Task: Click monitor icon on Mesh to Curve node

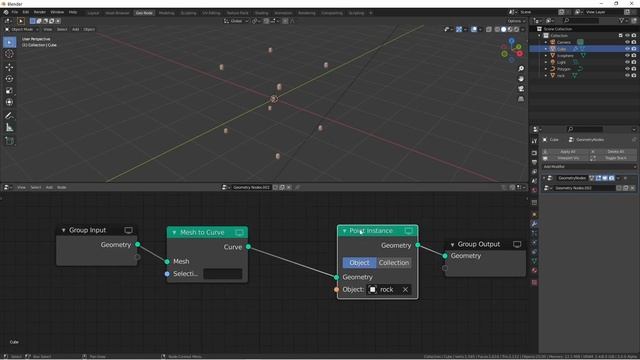Action: pyautogui.click(x=240, y=232)
